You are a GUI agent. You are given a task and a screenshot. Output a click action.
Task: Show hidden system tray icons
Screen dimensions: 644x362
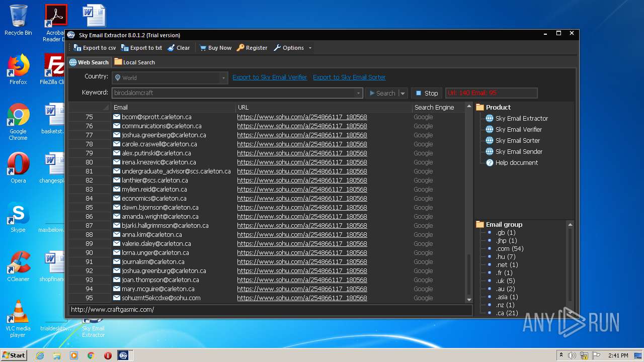point(561,355)
